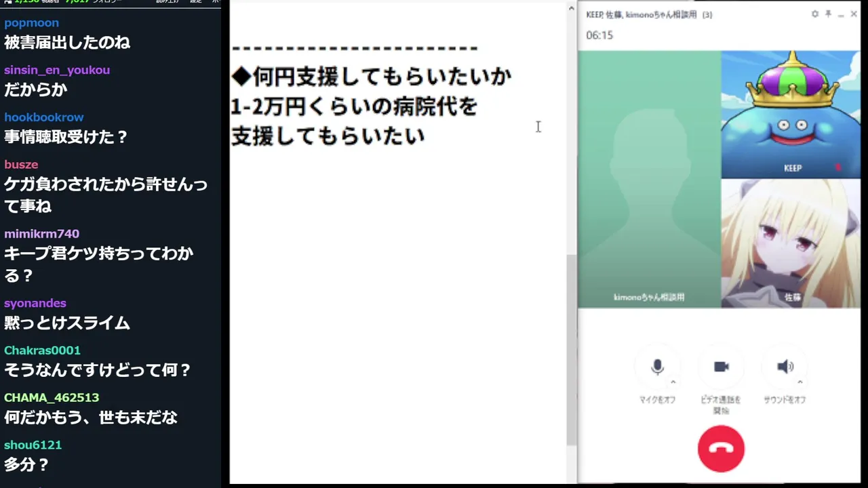Turn off call sound speaker icon

coord(785,367)
